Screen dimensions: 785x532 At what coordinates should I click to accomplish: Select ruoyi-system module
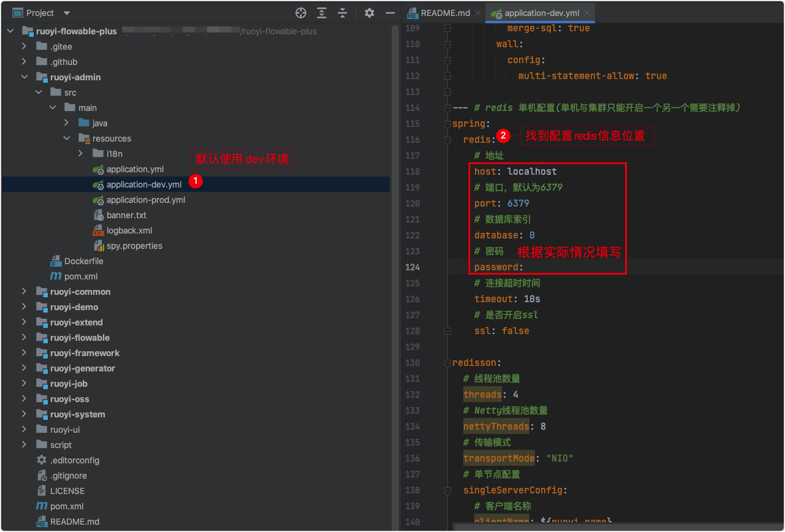(x=78, y=414)
